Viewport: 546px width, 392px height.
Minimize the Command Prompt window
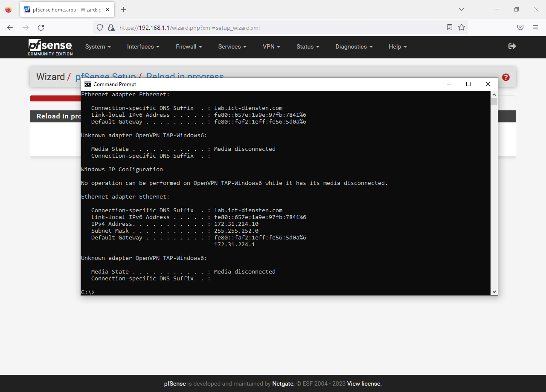(449, 84)
